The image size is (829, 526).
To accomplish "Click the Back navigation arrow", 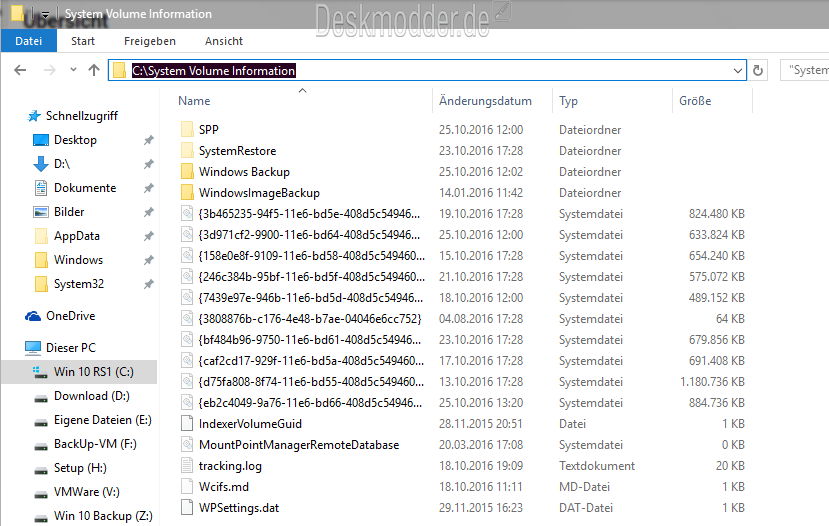I will tap(20, 70).
